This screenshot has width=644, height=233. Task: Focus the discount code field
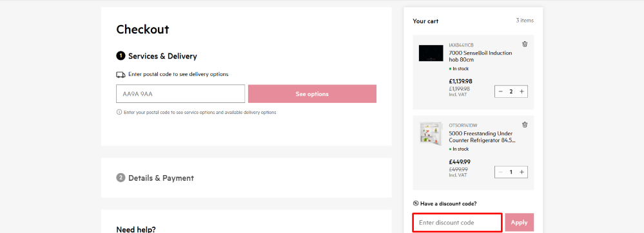coord(457,222)
